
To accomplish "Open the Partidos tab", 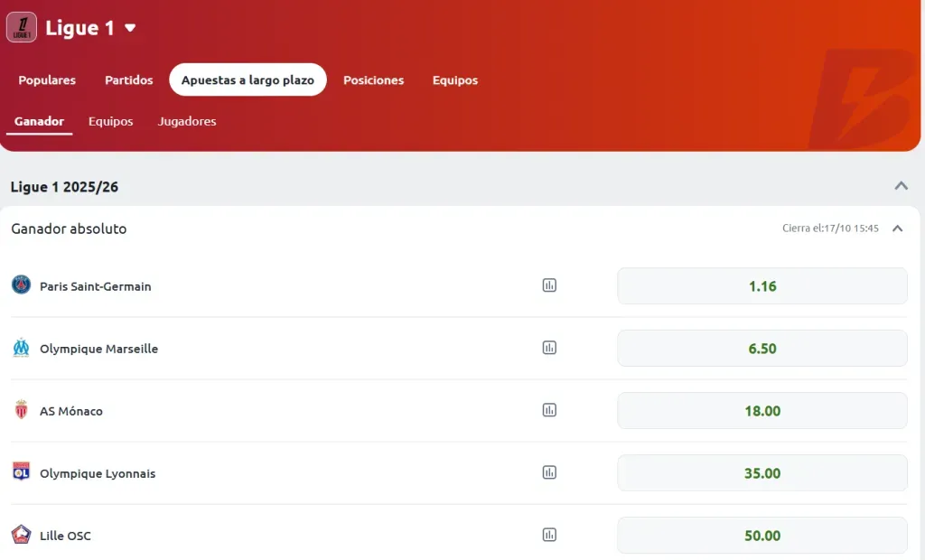I will click(128, 79).
